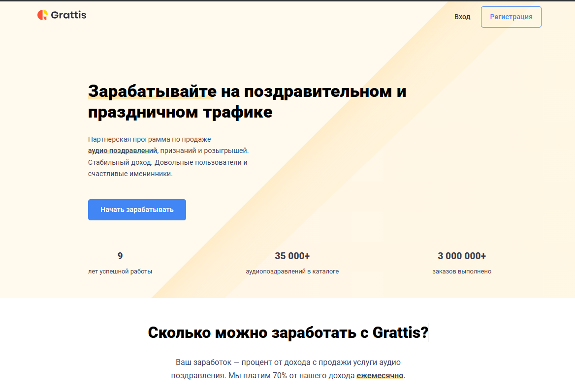This screenshot has height=392, width=575.
Task: Select the red-and-yellow brand mark
Action: [42, 15]
